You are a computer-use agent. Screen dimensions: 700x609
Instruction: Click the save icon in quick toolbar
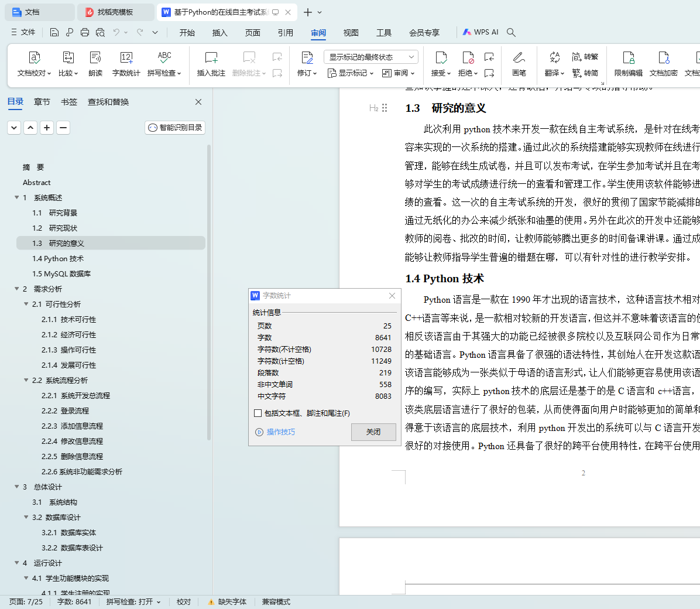coord(54,32)
